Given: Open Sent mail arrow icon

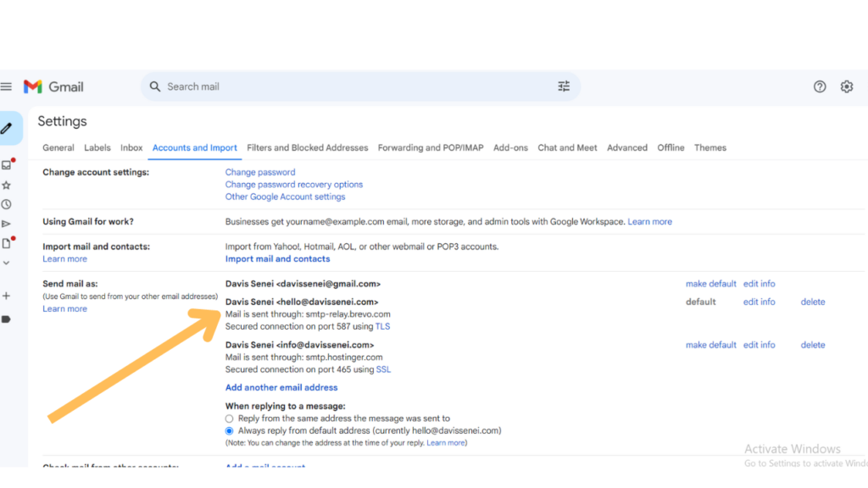Looking at the screenshot, I should tap(7, 224).
